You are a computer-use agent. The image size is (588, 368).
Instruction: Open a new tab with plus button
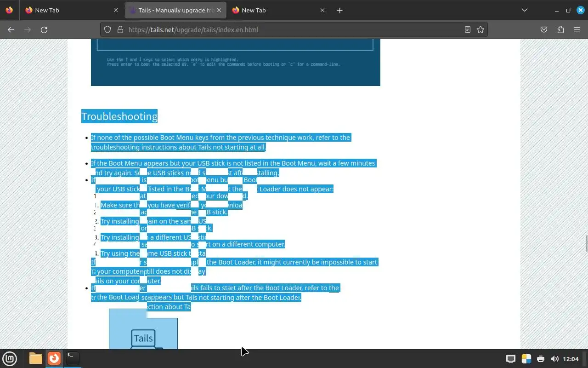click(x=339, y=10)
